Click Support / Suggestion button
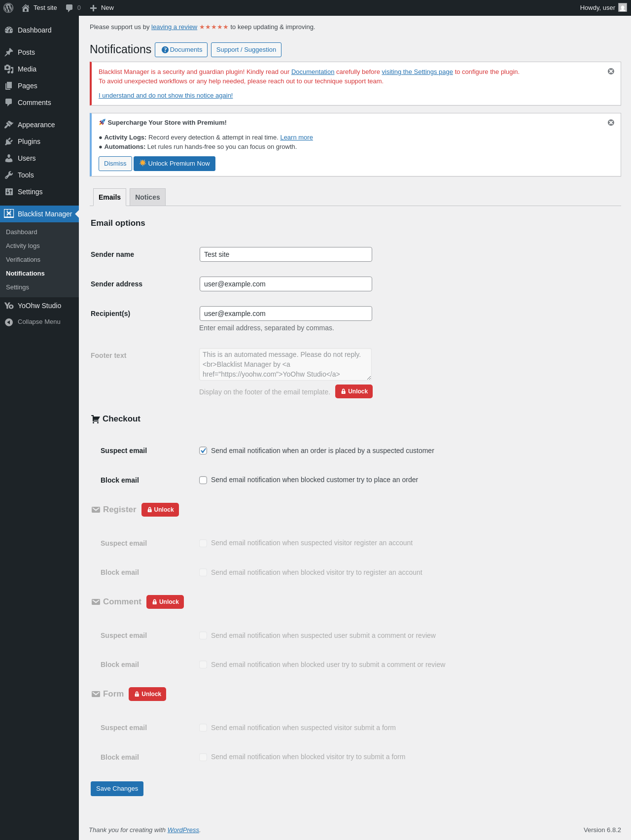 [246, 50]
